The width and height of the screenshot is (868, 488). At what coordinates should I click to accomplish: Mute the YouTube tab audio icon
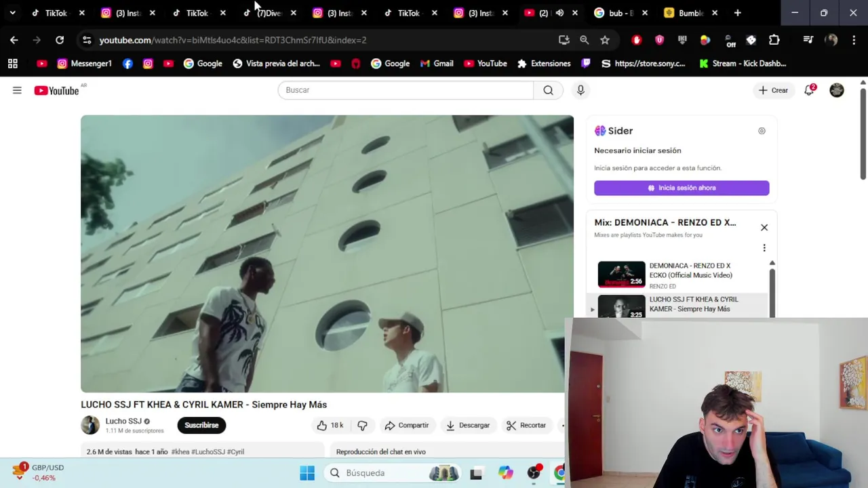point(559,13)
